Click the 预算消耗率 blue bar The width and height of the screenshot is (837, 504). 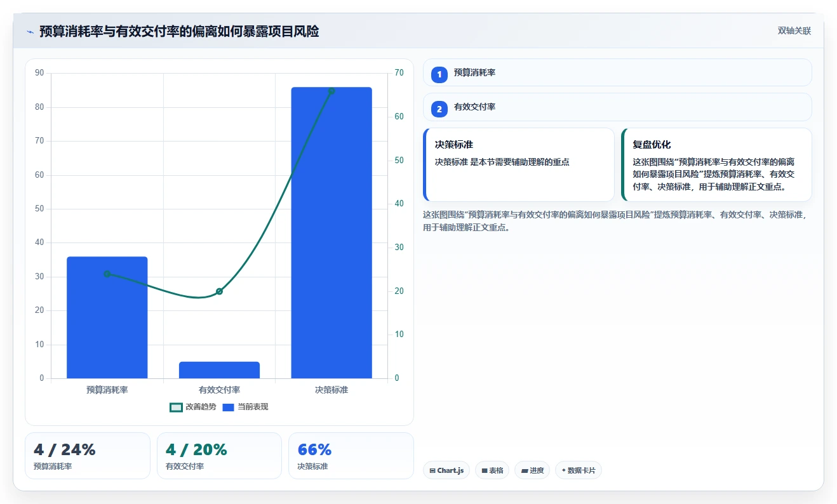point(107,317)
